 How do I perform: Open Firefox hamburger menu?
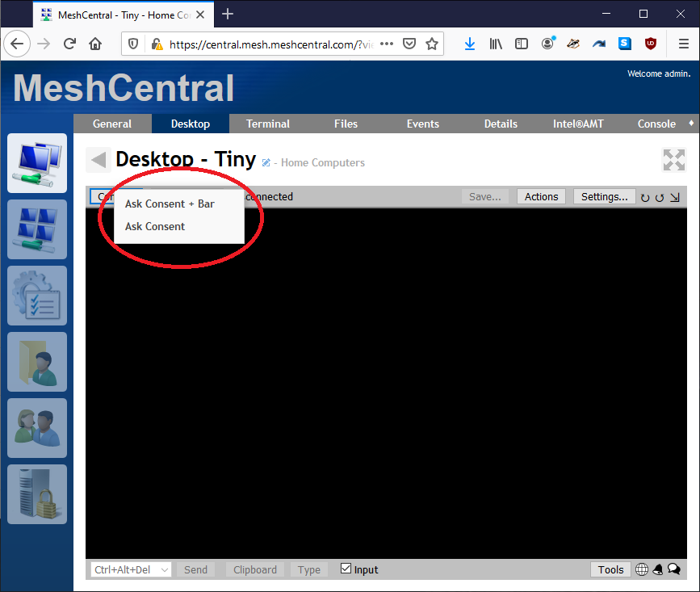pos(684,44)
